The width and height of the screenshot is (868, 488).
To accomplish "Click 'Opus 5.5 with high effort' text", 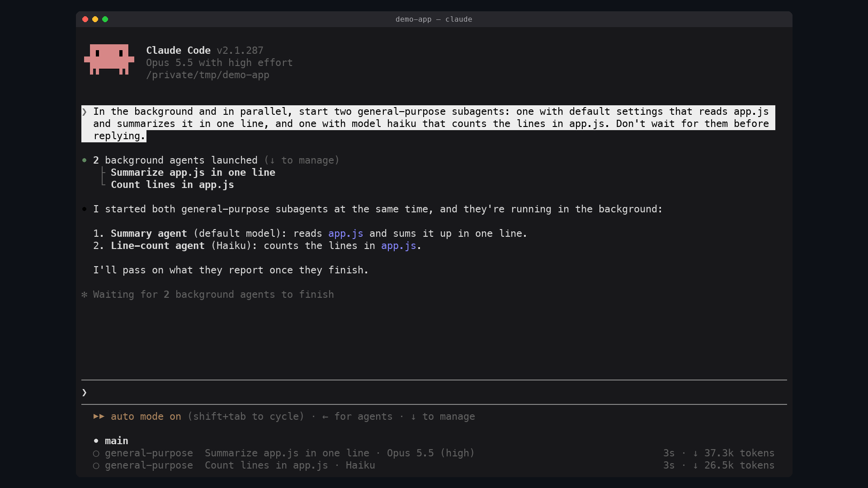I will [x=219, y=63].
